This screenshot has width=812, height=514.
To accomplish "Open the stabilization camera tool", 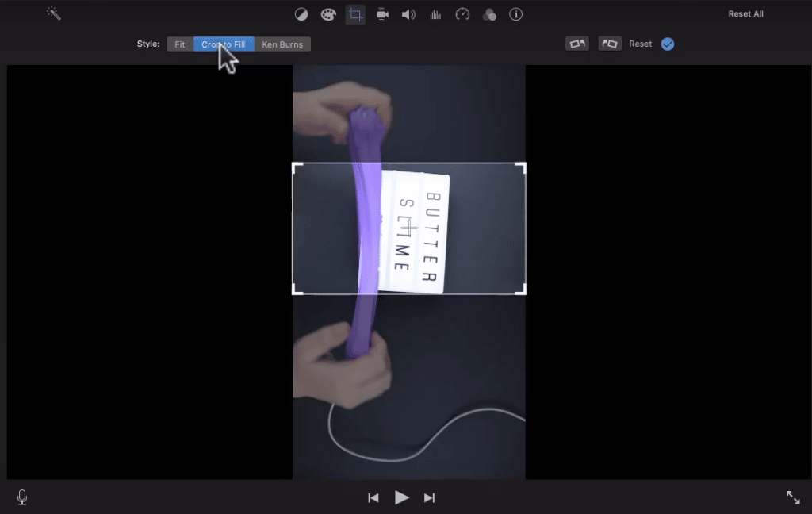I will (x=382, y=14).
